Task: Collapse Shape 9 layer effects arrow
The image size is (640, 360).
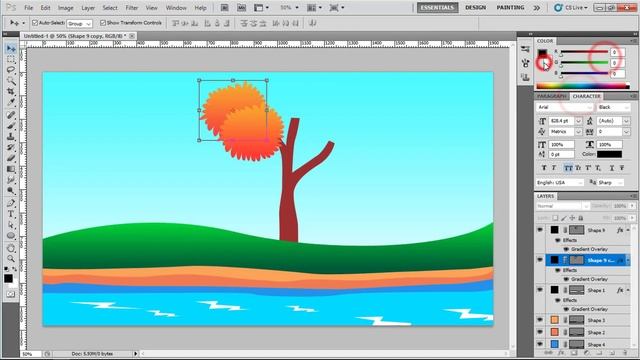Action: tap(628, 231)
